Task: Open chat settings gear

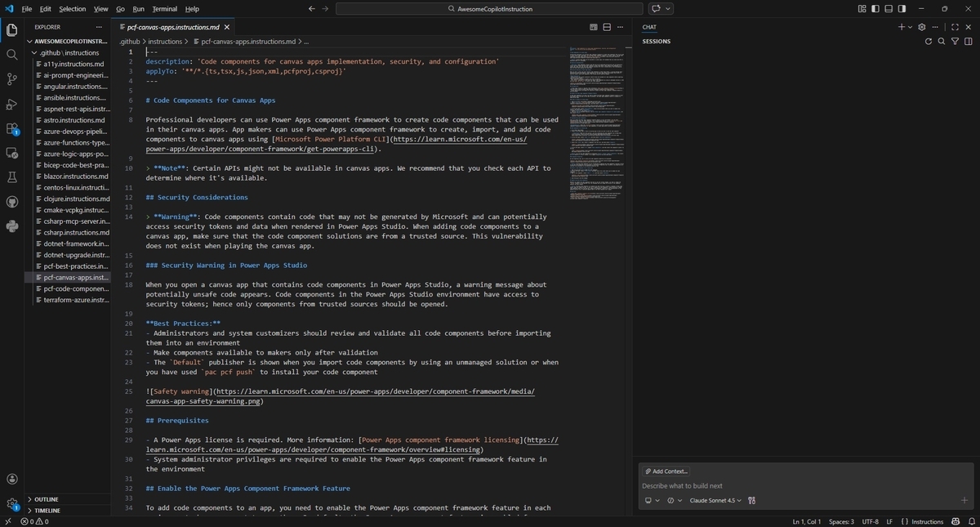Action: 922,27
